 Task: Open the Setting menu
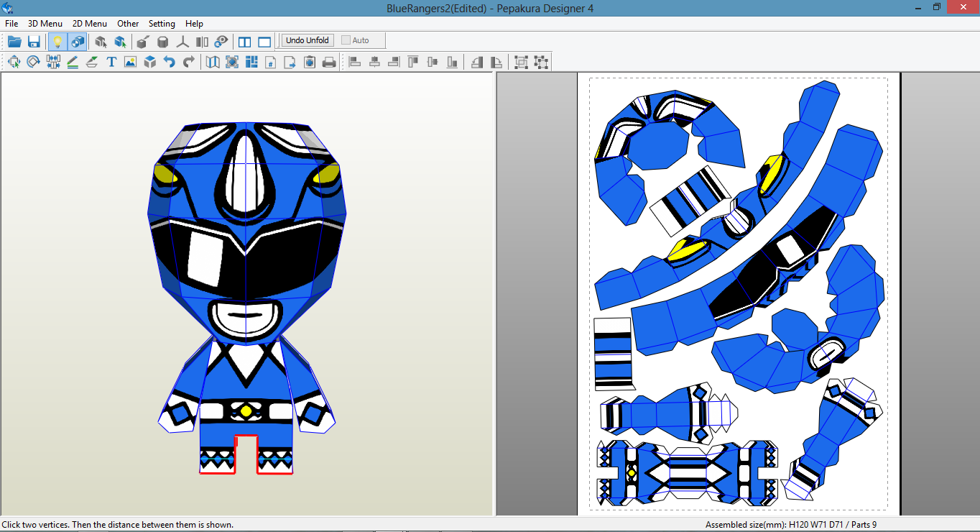click(162, 23)
